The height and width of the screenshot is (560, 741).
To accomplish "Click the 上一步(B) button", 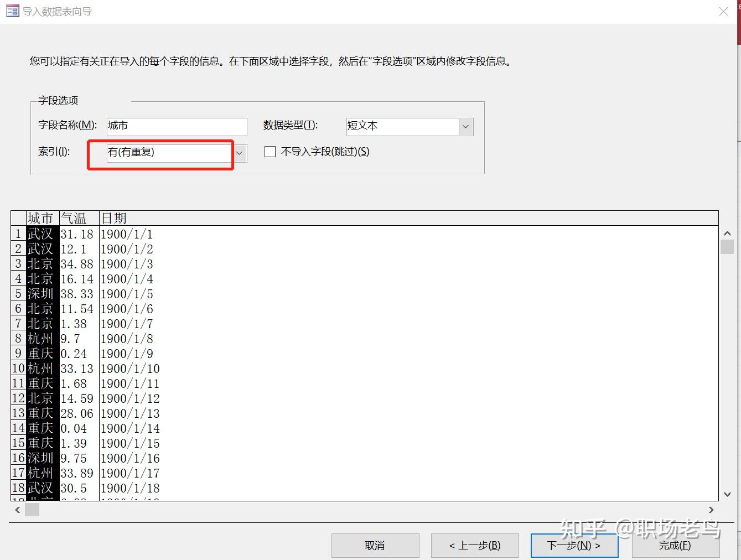I will pos(474,545).
